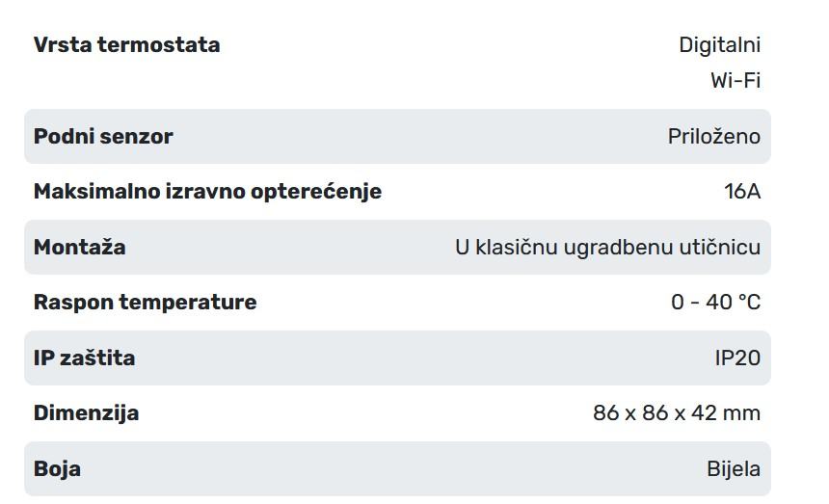Click the 'Raspon temperature' label

[x=145, y=303]
